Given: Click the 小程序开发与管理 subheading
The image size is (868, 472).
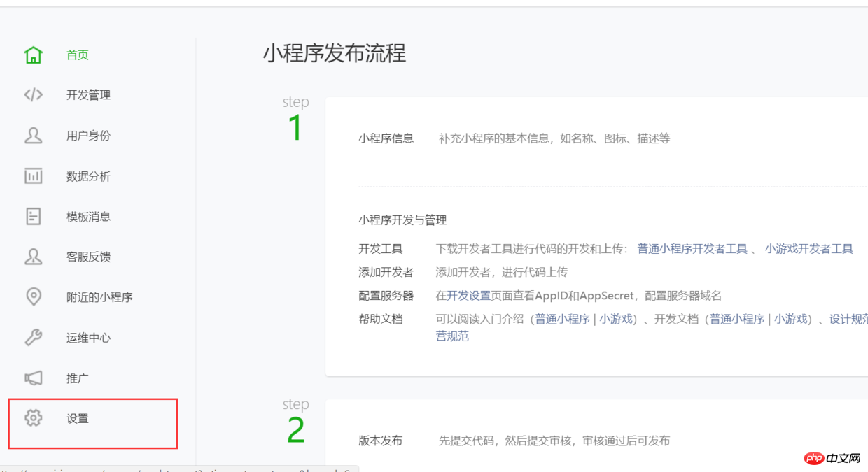Looking at the screenshot, I should 402,220.
